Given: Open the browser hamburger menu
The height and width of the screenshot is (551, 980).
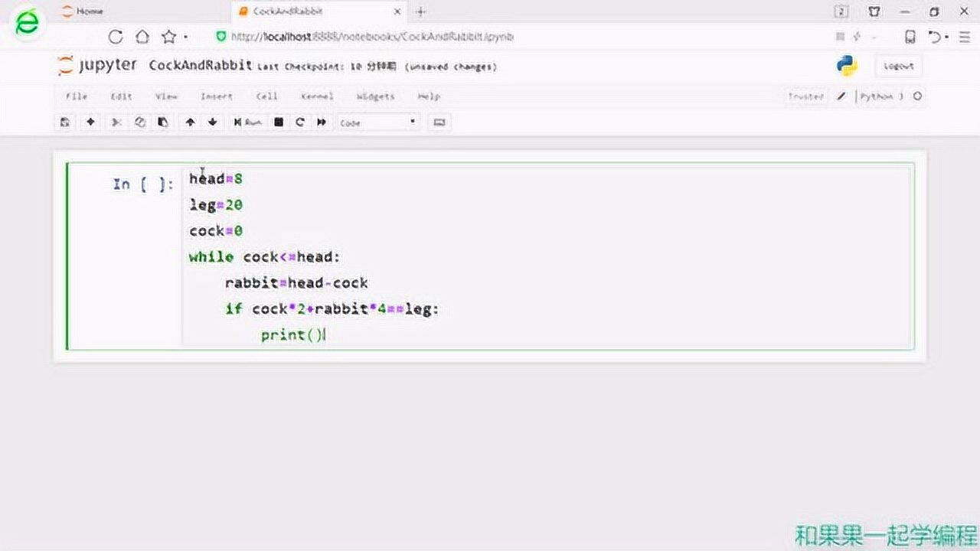Looking at the screenshot, I should (x=964, y=37).
